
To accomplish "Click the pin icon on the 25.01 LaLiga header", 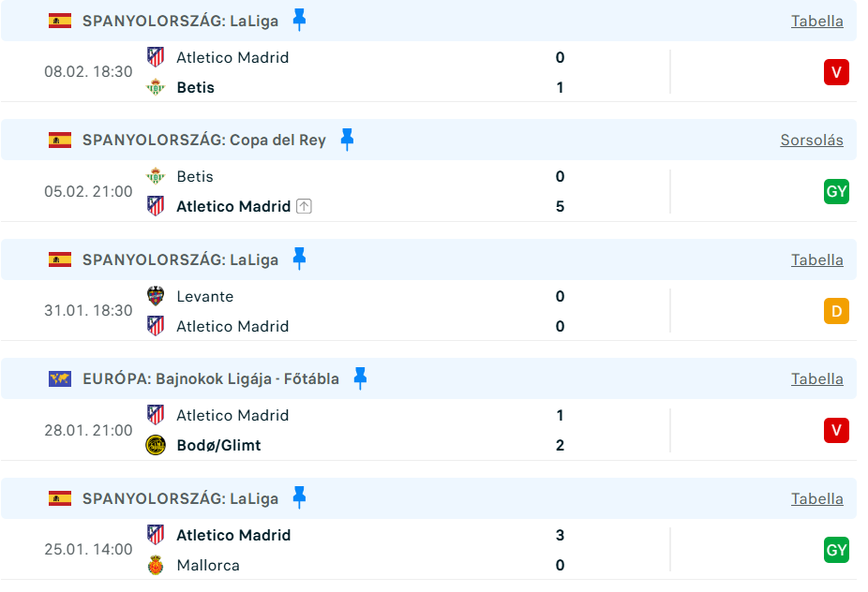I will click(299, 497).
